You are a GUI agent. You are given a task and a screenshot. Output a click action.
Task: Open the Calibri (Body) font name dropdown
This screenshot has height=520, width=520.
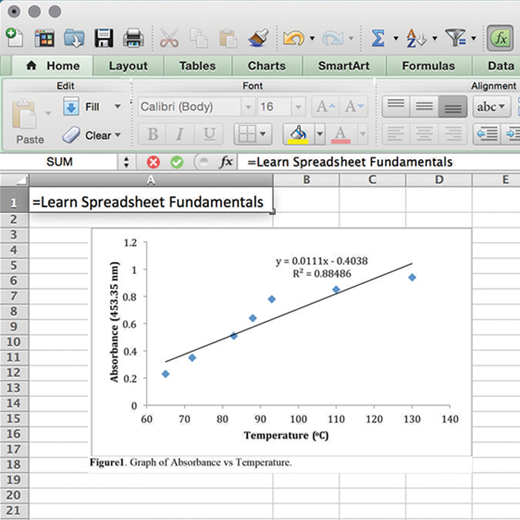click(248, 107)
